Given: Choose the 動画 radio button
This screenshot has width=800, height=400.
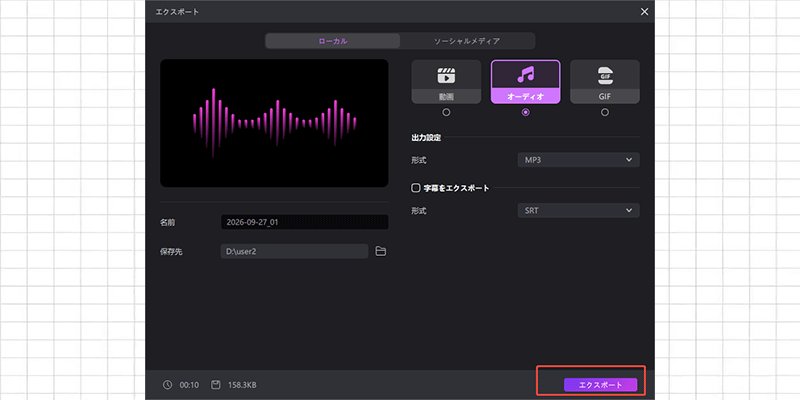Looking at the screenshot, I should [446, 112].
